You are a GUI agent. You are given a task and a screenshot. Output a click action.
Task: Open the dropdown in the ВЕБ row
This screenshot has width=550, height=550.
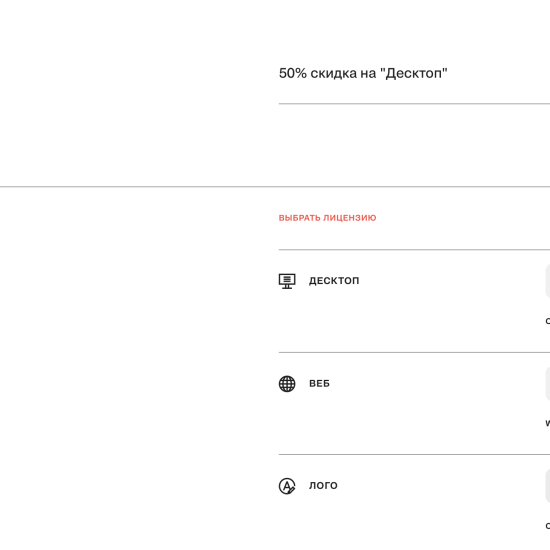[548, 383]
